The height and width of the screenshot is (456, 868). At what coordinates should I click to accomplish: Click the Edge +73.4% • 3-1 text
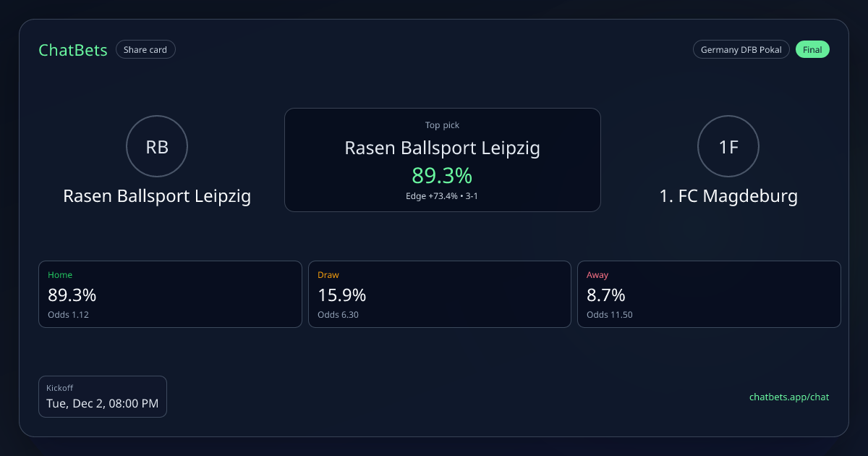(442, 196)
